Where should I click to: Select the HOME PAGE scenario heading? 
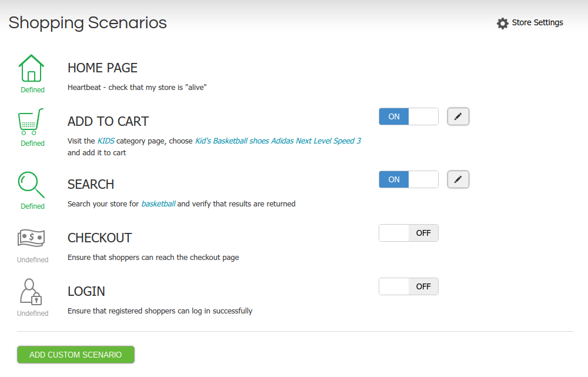102,68
